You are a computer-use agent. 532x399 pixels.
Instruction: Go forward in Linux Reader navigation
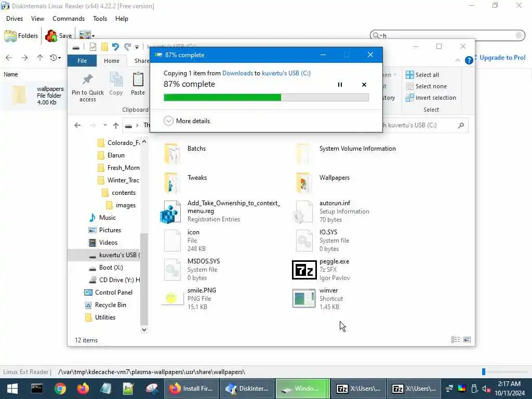coord(24,58)
